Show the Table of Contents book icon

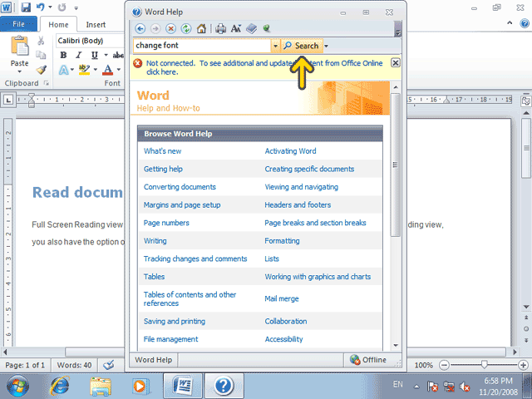point(251,29)
